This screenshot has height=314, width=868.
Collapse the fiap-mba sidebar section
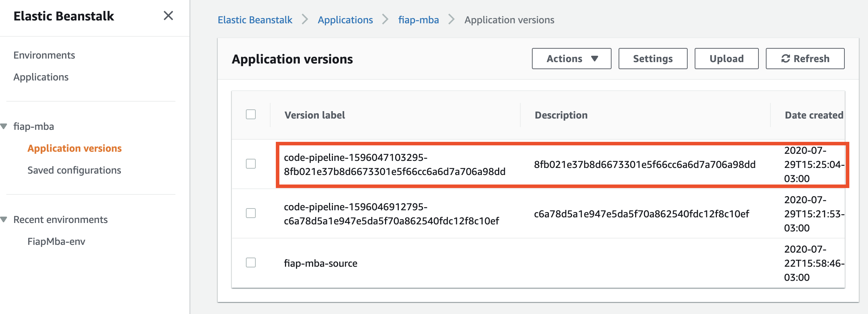(x=4, y=126)
